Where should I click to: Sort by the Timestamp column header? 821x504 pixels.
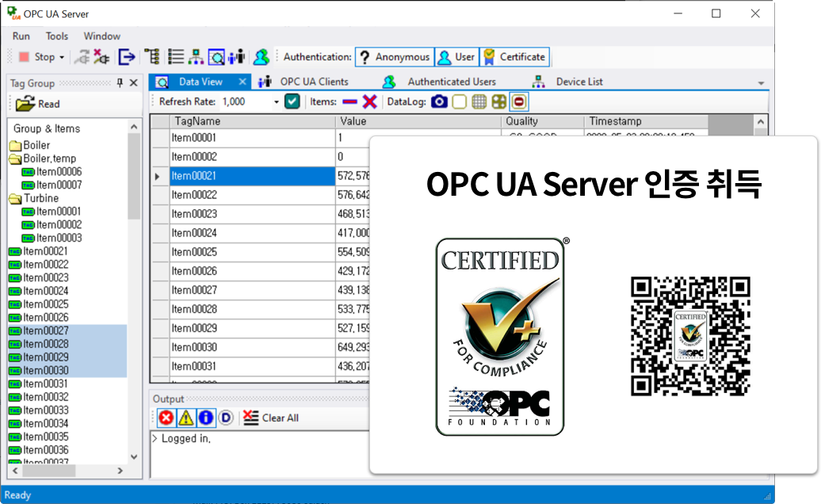(646, 121)
